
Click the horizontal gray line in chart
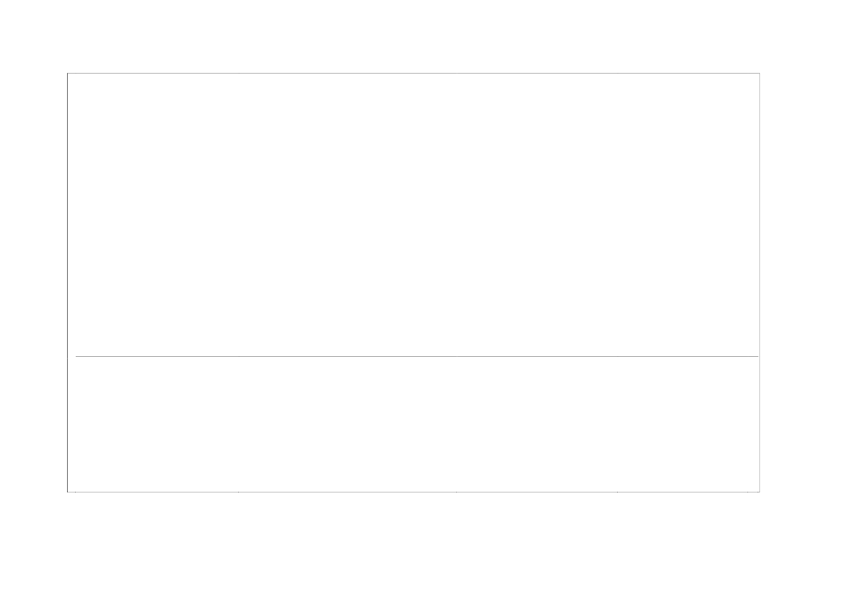tap(417, 356)
